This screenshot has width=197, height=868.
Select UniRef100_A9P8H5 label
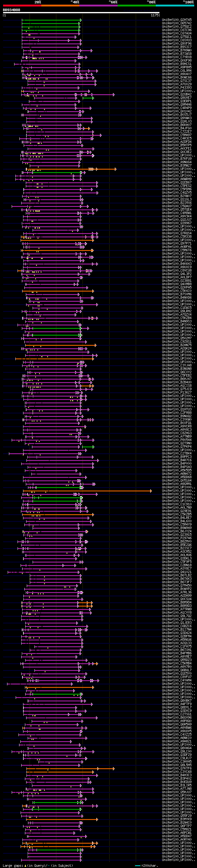177,67
